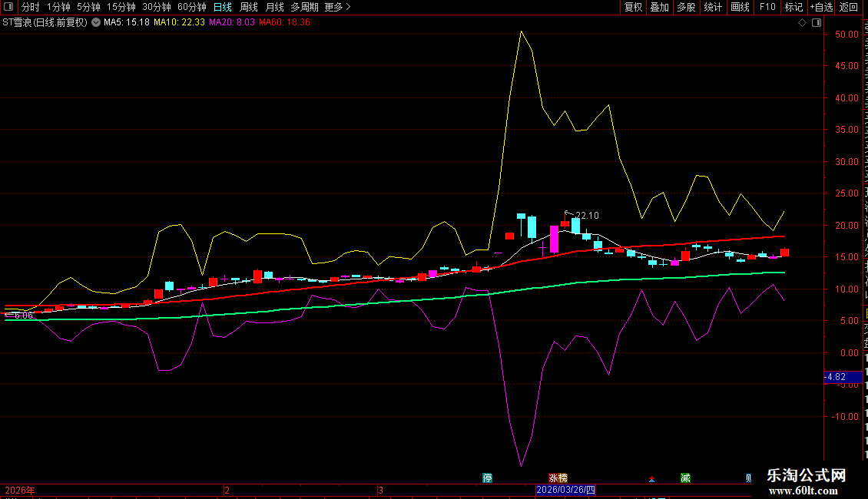Click the 22.10 high price annotation

(x=587, y=216)
